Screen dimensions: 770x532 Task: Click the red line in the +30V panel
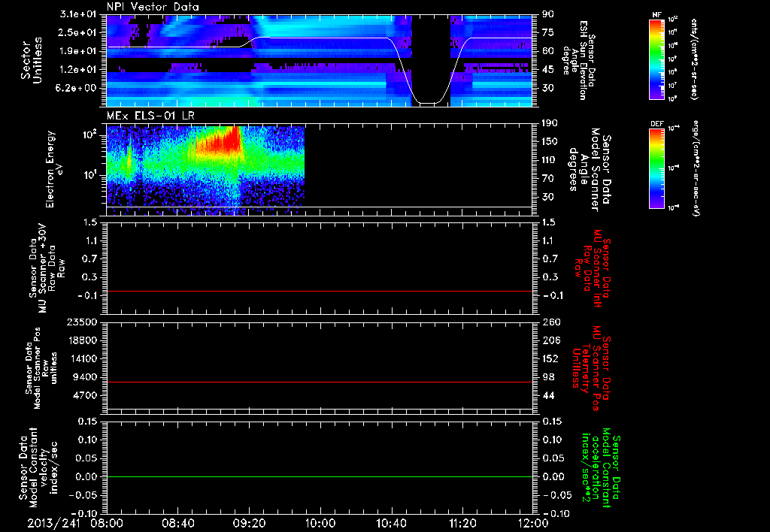320,291
